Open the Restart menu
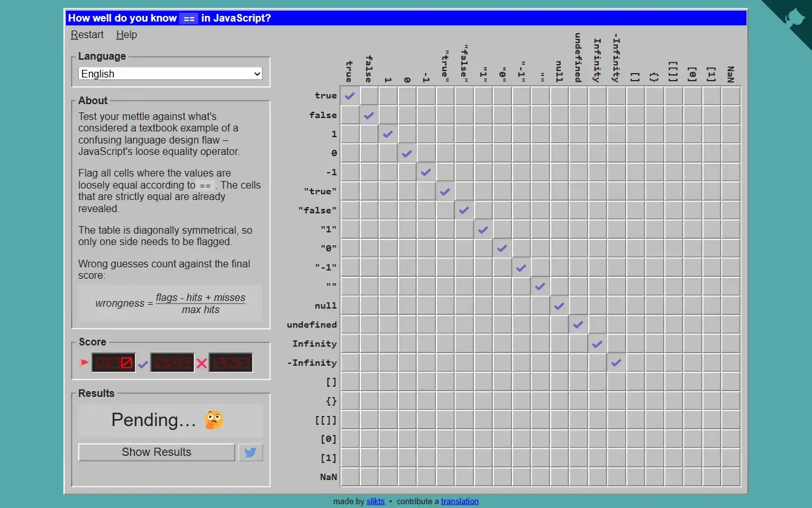 pyautogui.click(x=87, y=35)
